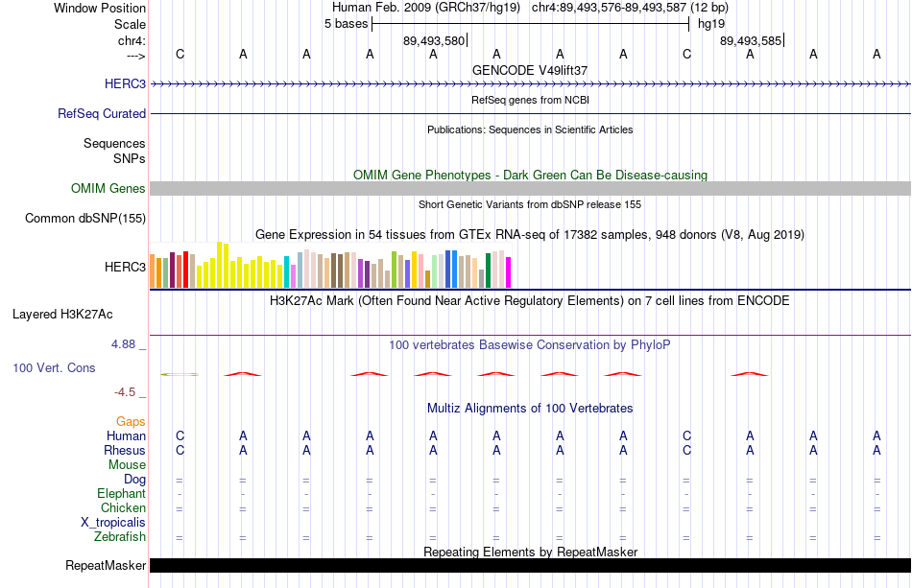
Task: Click the magenta bar in GTEx expression chart
Action: [x=509, y=272]
